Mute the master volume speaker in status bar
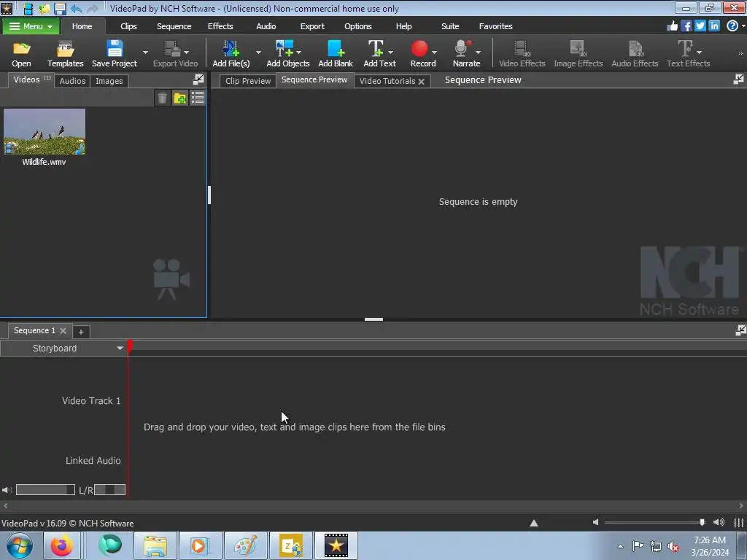 595,522
